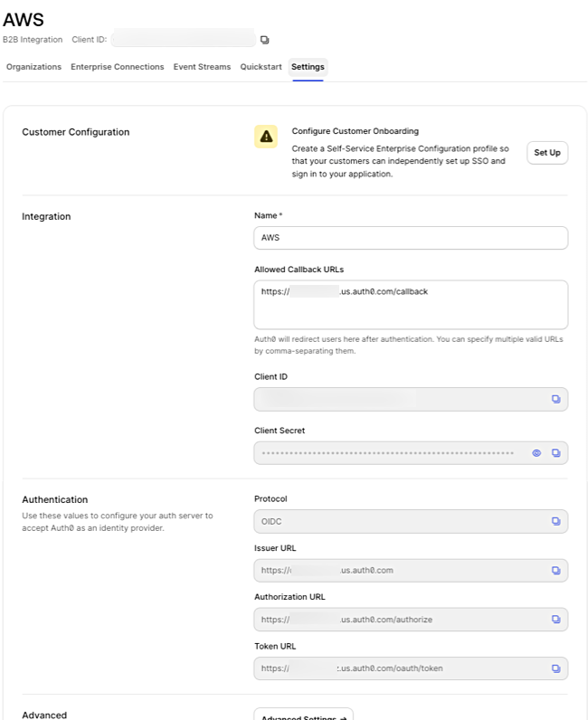Click the 'Auth0 will redirect users' help text
This screenshot has height=720, width=588.
(409, 345)
